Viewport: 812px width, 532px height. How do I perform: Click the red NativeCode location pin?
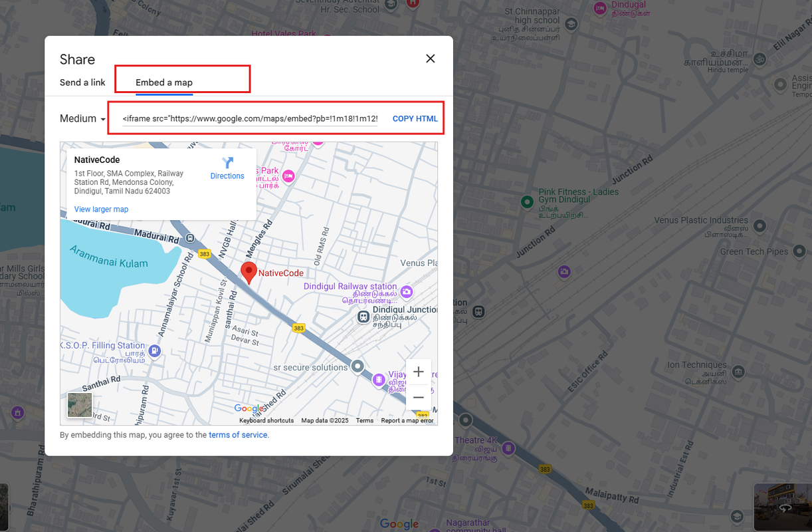coord(249,273)
